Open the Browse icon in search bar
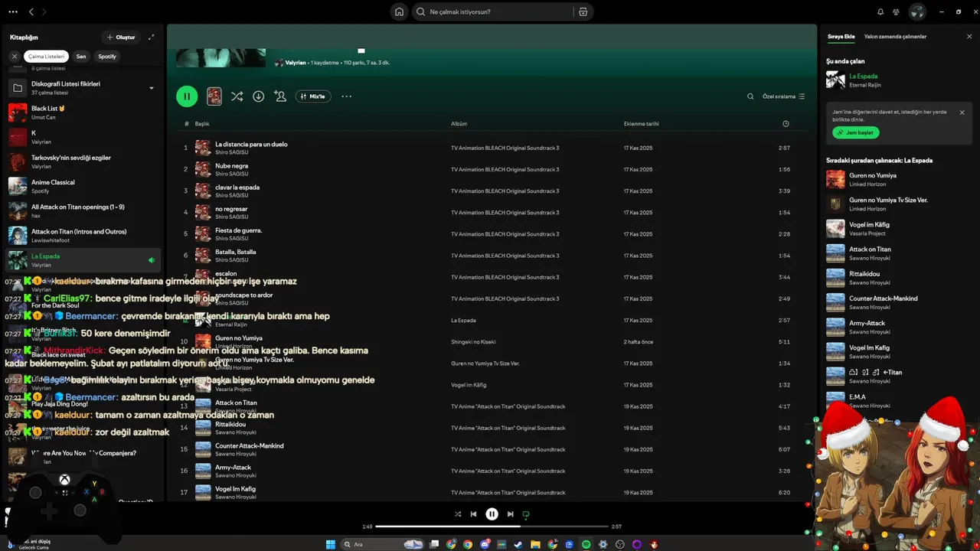Screen dimensions: 980x551 coord(583,12)
